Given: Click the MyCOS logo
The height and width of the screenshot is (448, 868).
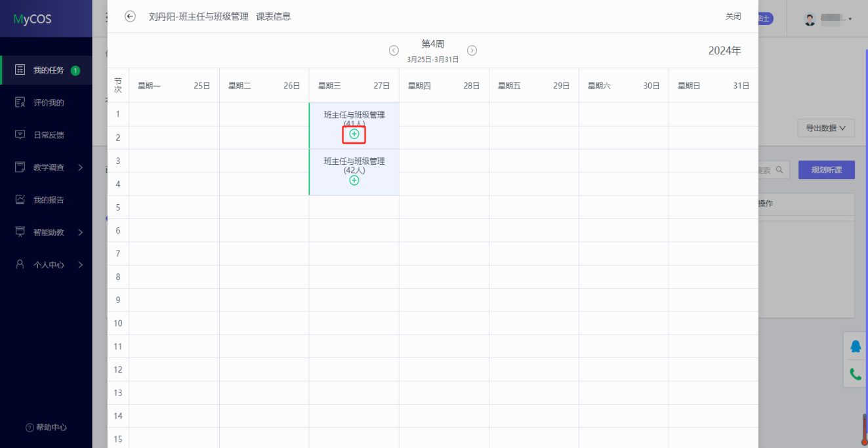Looking at the screenshot, I should pyautogui.click(x=32, y=19).
